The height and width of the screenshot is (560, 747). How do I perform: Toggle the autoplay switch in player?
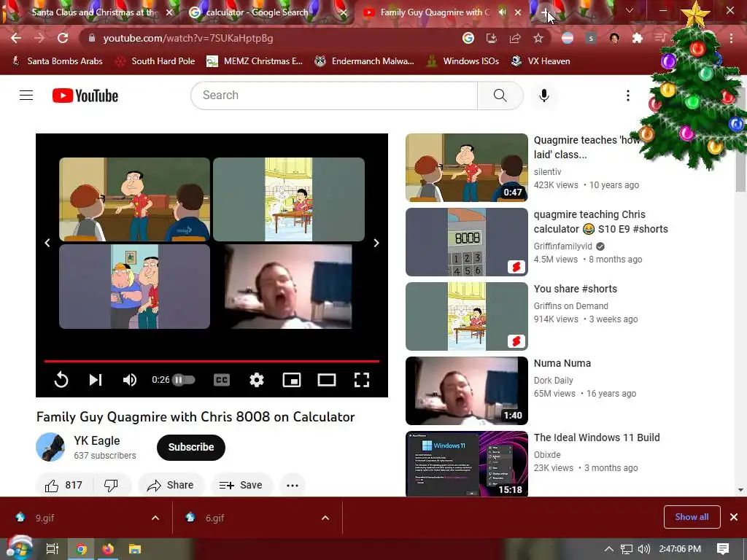(183, 379)
